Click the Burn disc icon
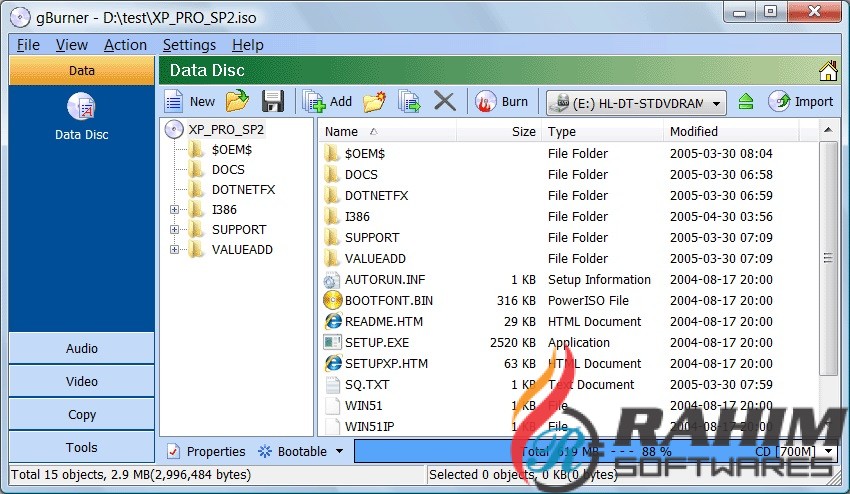 pos(486,101)
